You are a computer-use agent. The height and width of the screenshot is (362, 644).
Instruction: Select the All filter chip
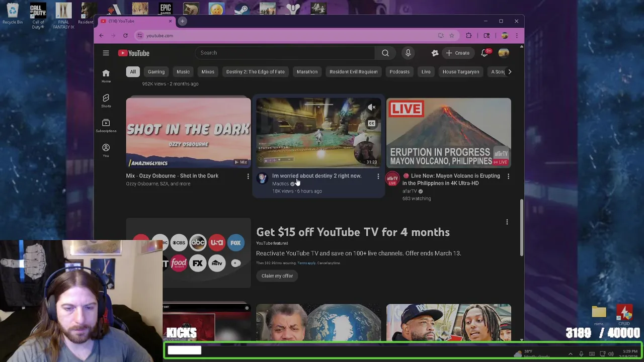[x=133, y=72]
